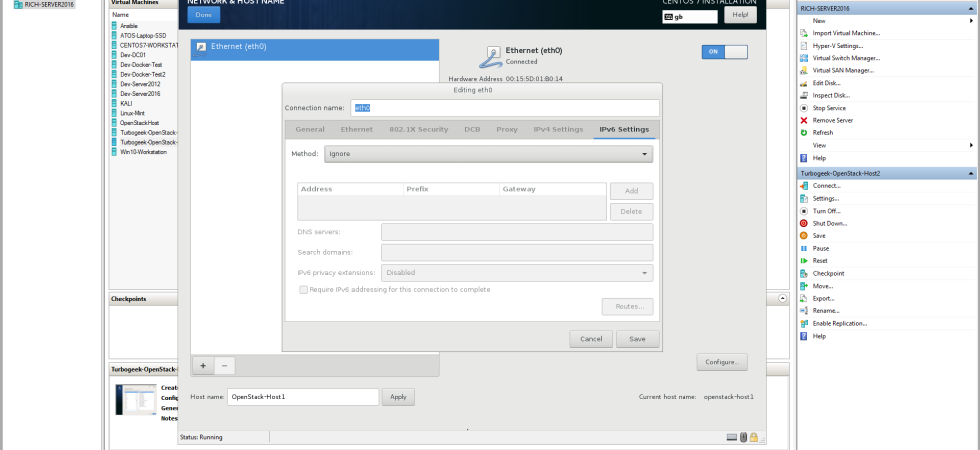Check Require IPv6 addressing for this connection
The height and width of the screenshot is (450, 980).
coord(304,290)
